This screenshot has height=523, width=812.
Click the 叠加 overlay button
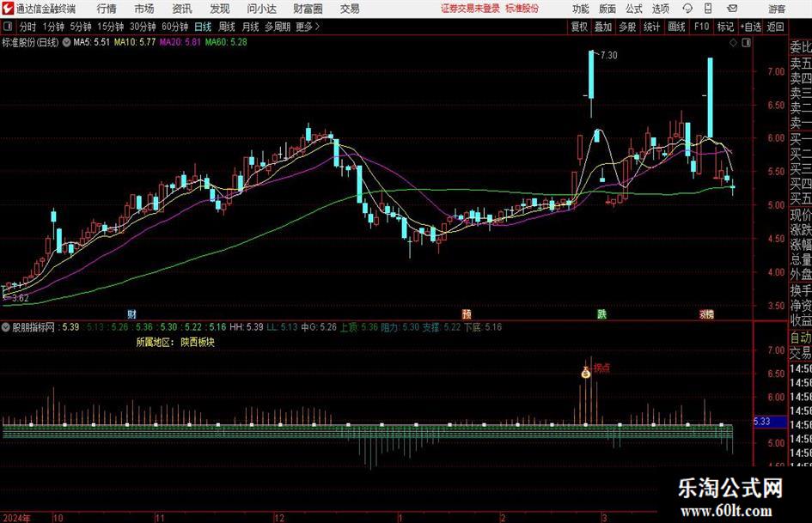(x=603, y=27)
